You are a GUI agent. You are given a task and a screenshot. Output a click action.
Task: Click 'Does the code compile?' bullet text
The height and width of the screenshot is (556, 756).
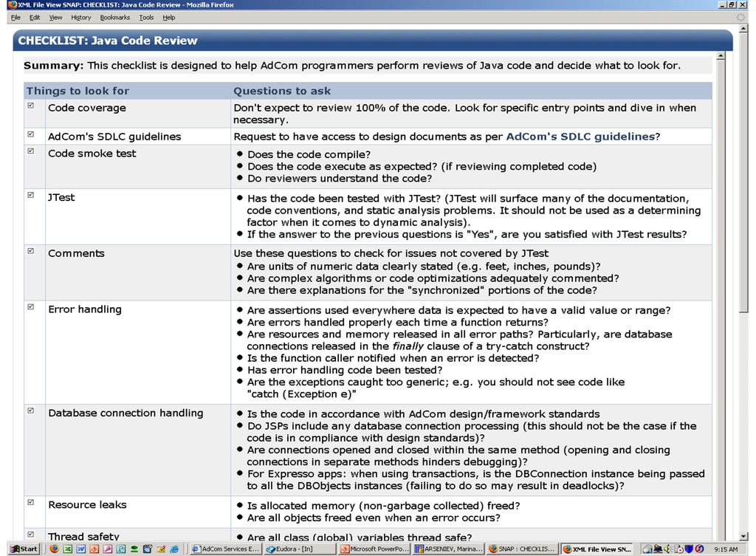(x=309, y=154)
